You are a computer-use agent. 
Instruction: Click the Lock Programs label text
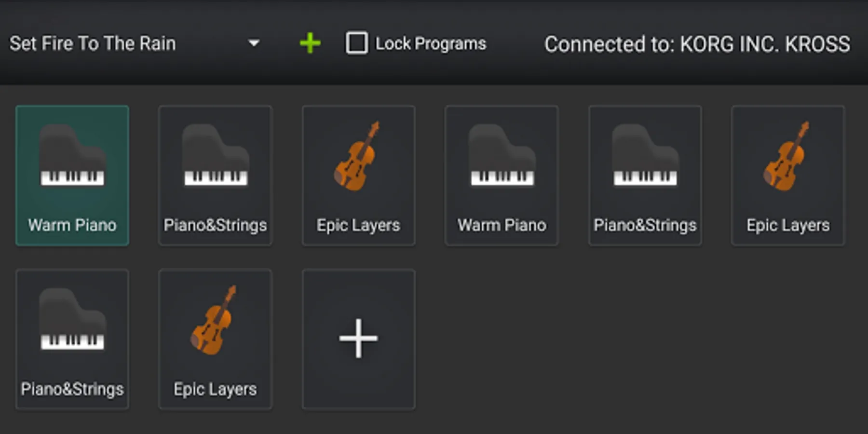coord(431,44)
